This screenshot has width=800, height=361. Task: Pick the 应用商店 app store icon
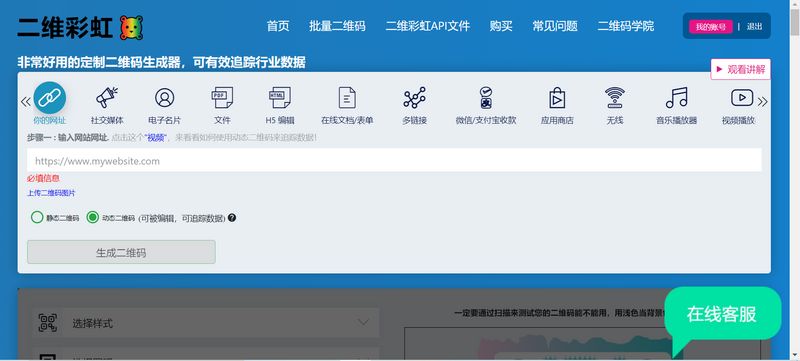click(x=557, y=97)
